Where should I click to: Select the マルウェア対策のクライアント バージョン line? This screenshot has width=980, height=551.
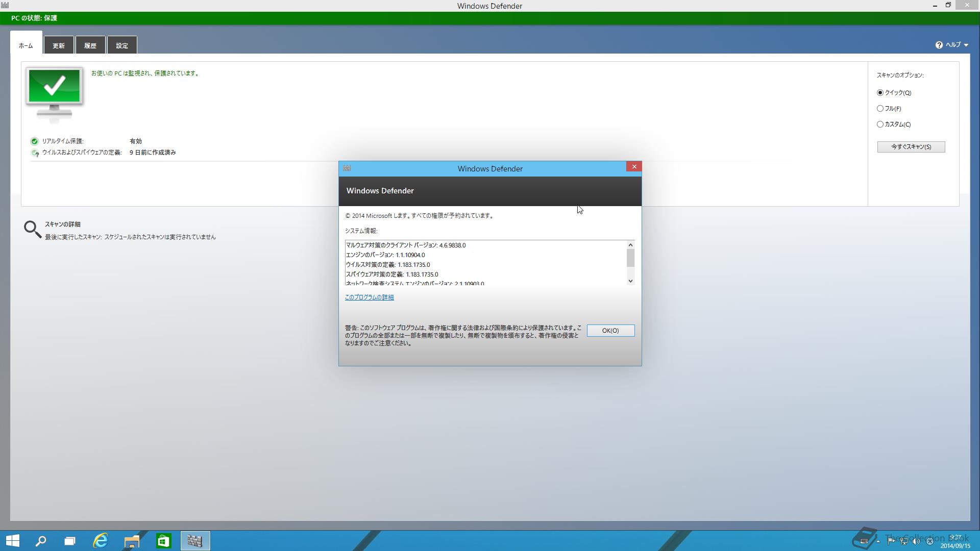point(406,245)
